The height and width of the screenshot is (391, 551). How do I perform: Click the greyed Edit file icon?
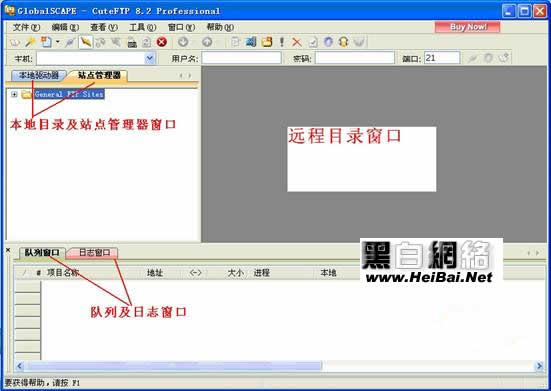(235, 42)
